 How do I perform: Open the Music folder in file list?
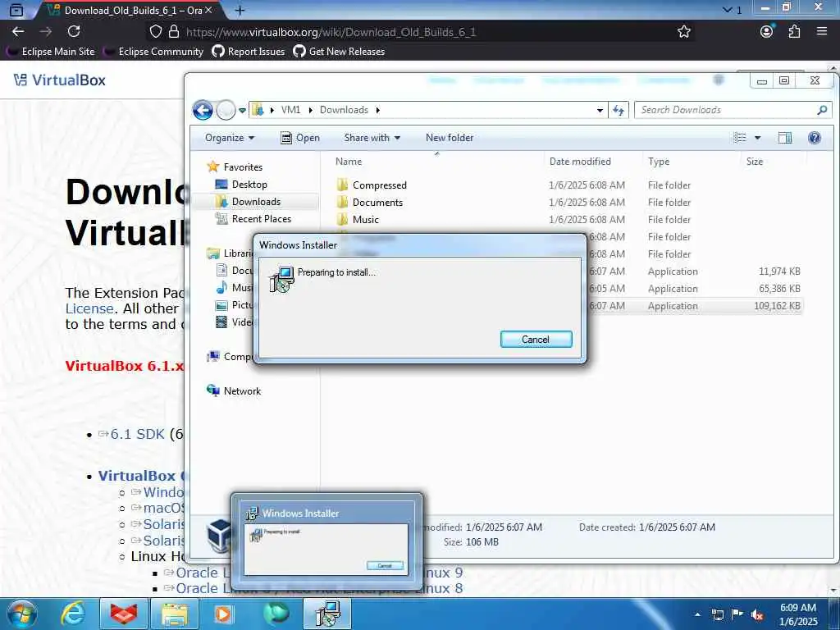(x=358, y=219)
